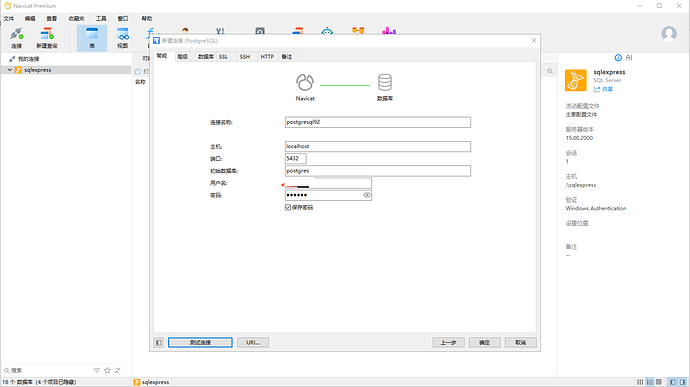Open the View (查看) menu

51,18
